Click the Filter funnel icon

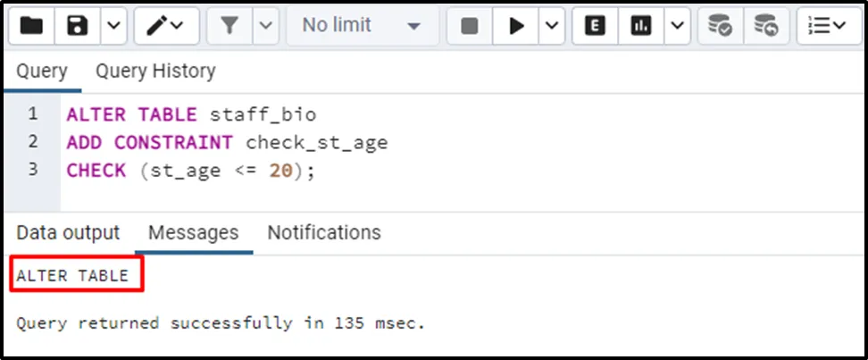click(230, 26)
